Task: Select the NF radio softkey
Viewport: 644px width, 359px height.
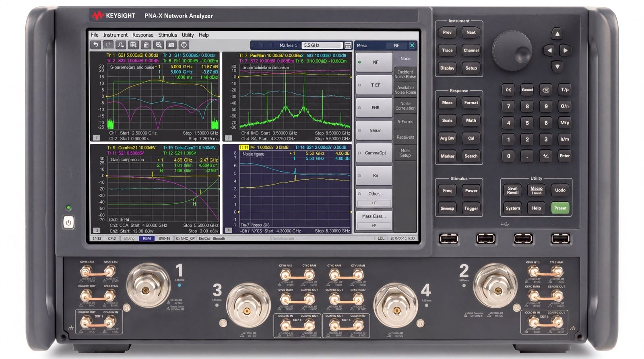Action: coord(374,62)
